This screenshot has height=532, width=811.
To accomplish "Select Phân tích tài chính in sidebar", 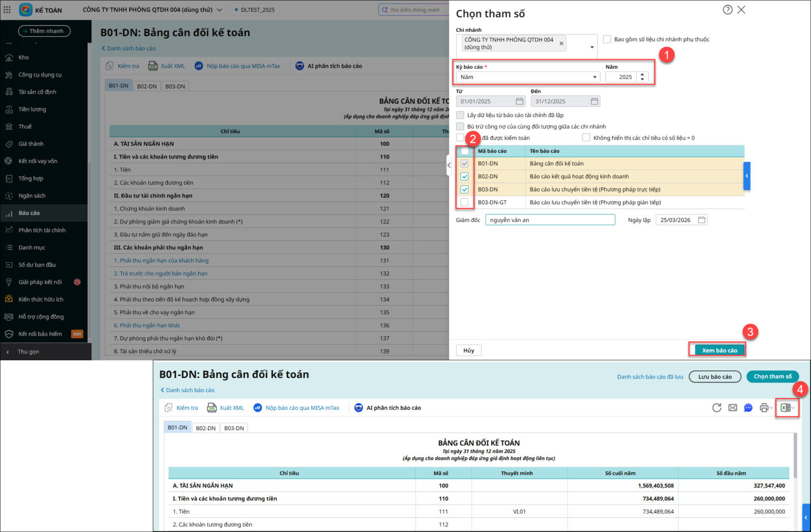I will coord(42,230).
